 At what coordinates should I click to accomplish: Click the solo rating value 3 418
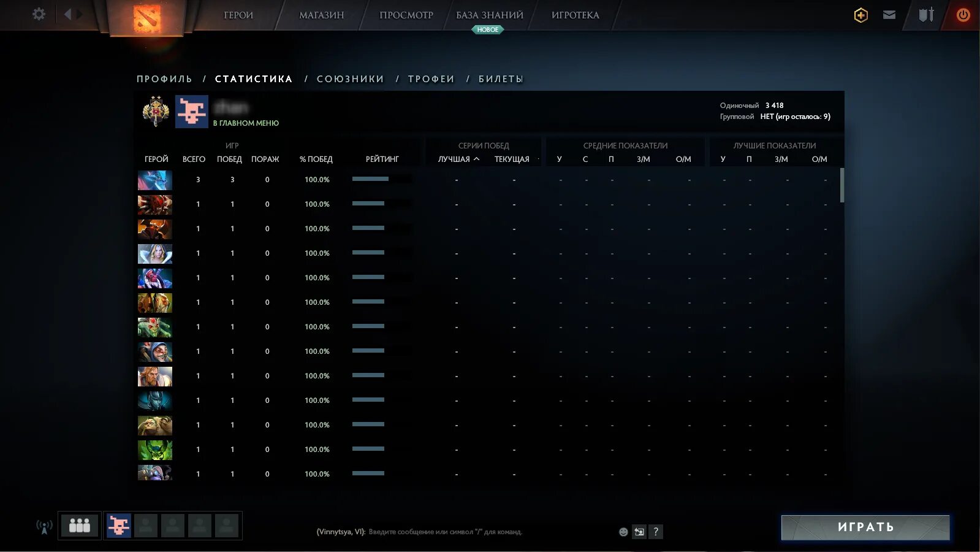tap(774, 105)
